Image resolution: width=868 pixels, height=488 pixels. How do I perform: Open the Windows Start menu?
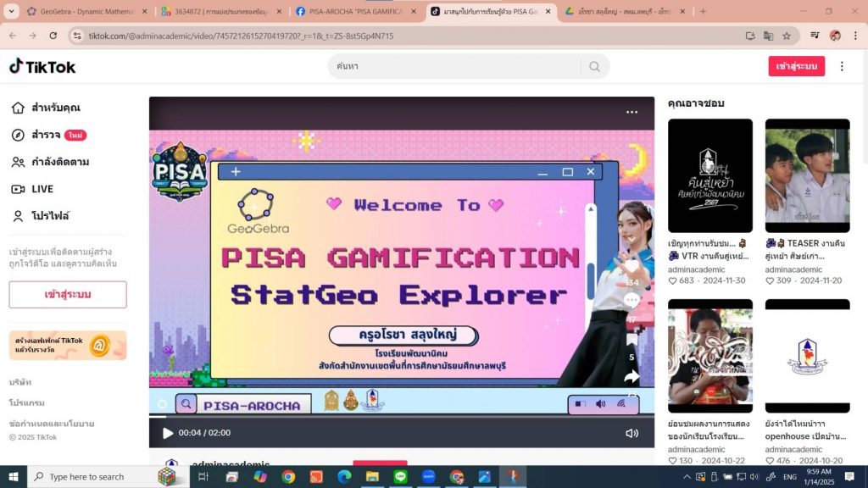coord(14,476)
